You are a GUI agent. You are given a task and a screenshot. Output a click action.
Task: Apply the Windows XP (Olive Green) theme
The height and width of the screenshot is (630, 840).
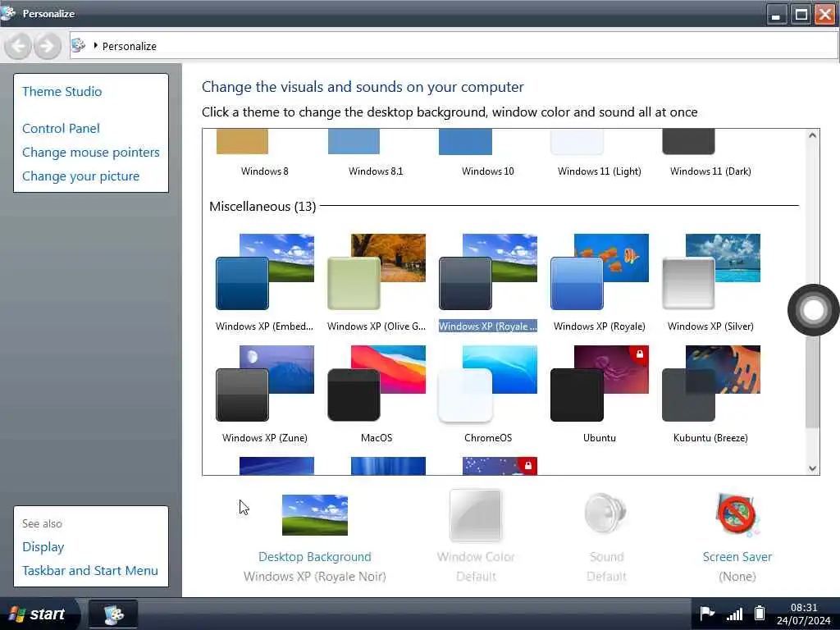coord(376,272)
